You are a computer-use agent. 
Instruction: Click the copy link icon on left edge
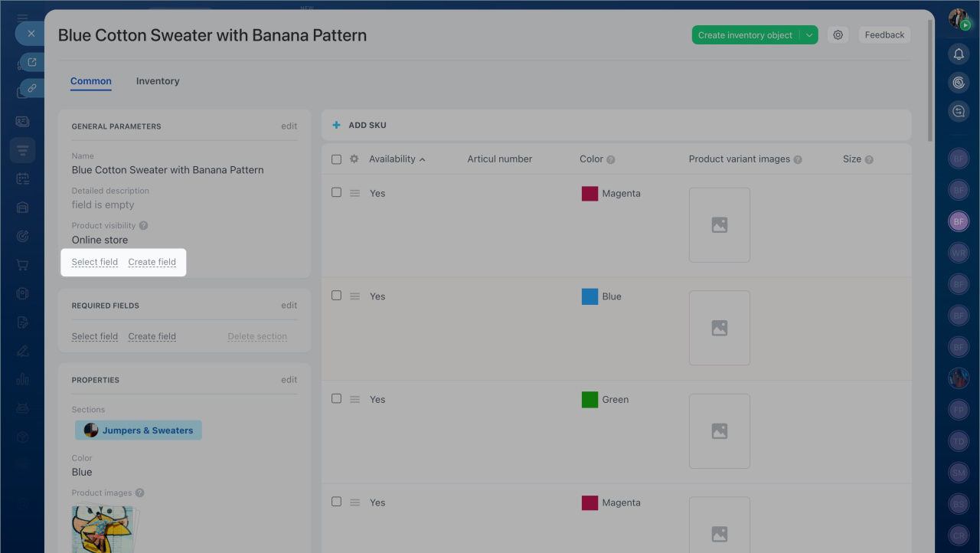click(32, 88)
